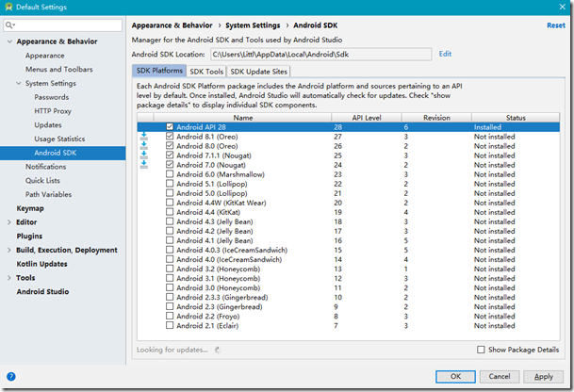This screenshot has width=574, height=392.
Task: Click OK to confirm settings
Action: pos(455,377)
